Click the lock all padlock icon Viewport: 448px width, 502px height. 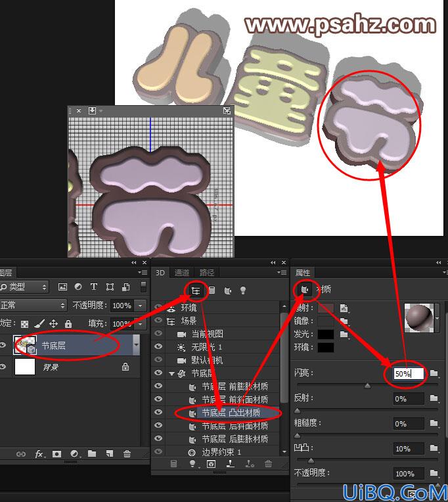click(x=68, y=324)
